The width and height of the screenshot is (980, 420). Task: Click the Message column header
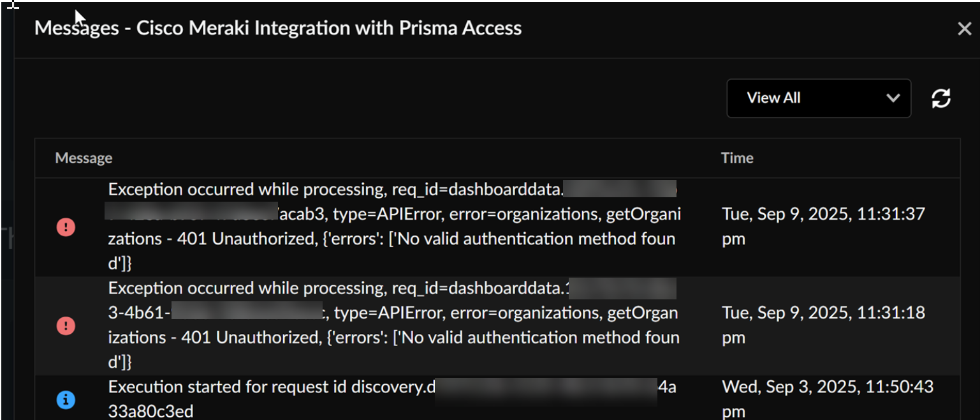coord(84,158)
